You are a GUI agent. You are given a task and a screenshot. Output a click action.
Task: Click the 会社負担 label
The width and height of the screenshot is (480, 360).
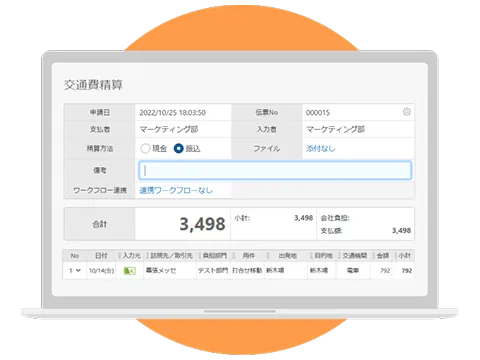[x=335, y=218]
